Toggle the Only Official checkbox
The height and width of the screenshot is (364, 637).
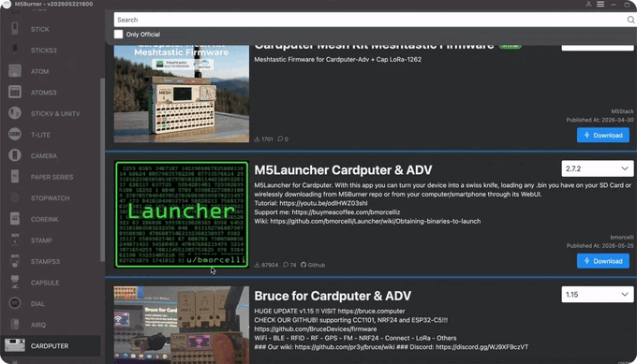118,34
